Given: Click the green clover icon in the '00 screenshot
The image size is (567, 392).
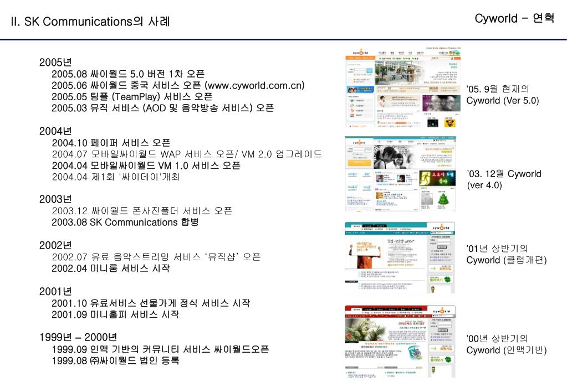Looking at the screenshot, I should point(448,359).
